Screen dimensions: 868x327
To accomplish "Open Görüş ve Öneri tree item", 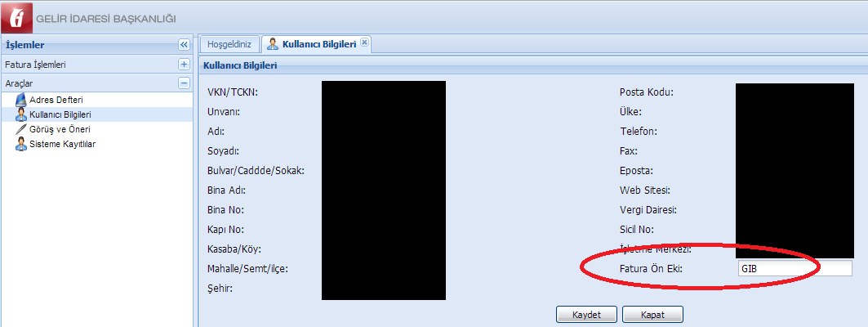I will pyautogui.click(x=60, y=129).
